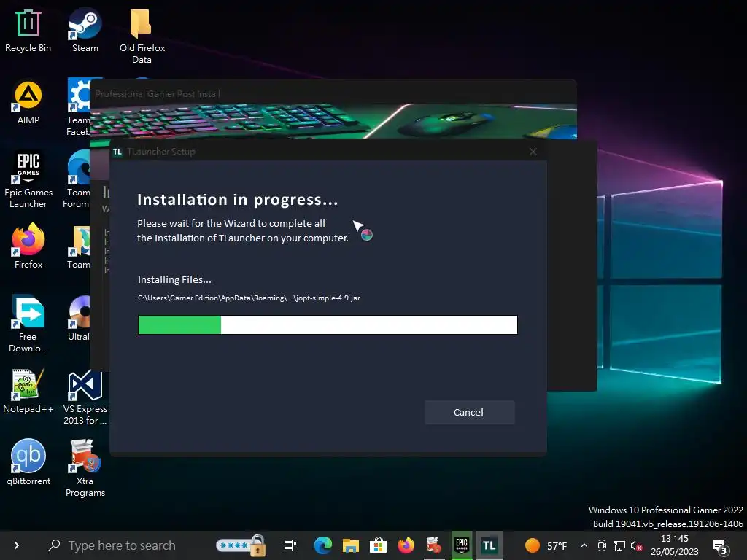Screen dimensions: 747x560
Task: Launch qBittorrent from the desktop
Action: (28, 463)
